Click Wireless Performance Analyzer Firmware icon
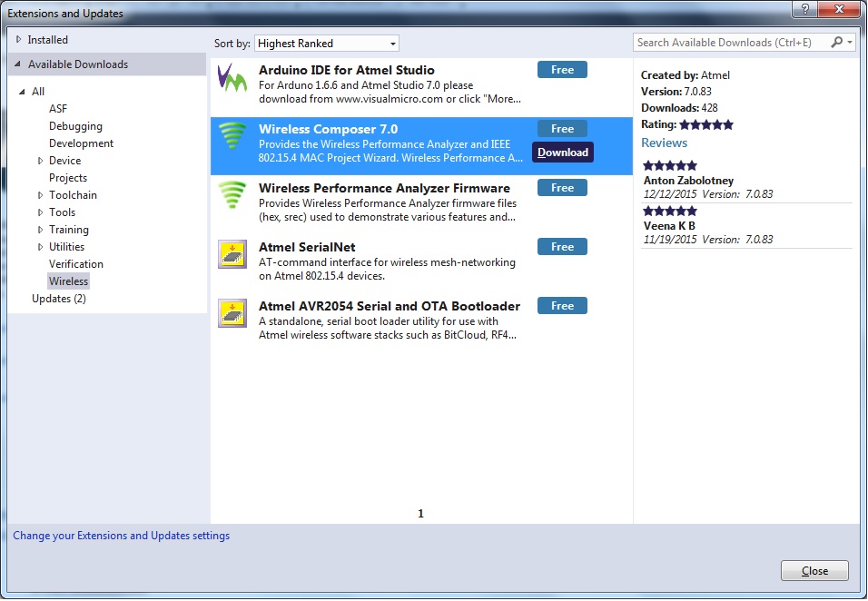 click(233, 196)
